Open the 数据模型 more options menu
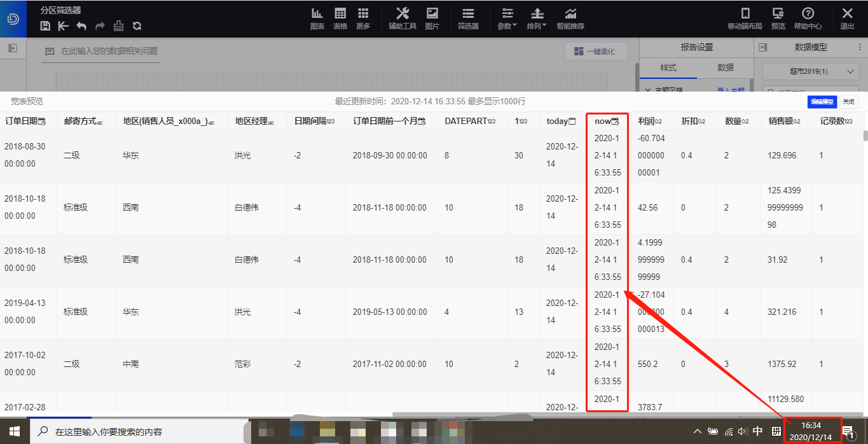Image resolution: width=868 pixels, height=444 pixels. click(x=860, y=47)
